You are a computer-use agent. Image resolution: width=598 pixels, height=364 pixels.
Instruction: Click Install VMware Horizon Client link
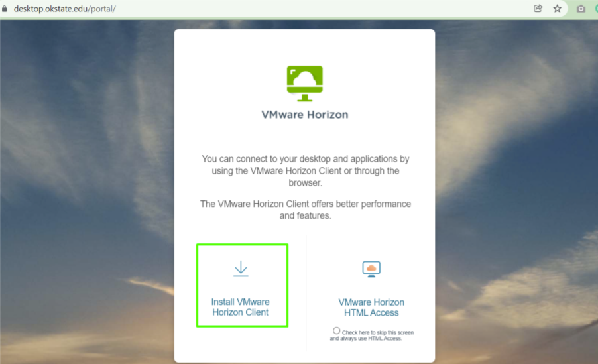tap(241, 307)
